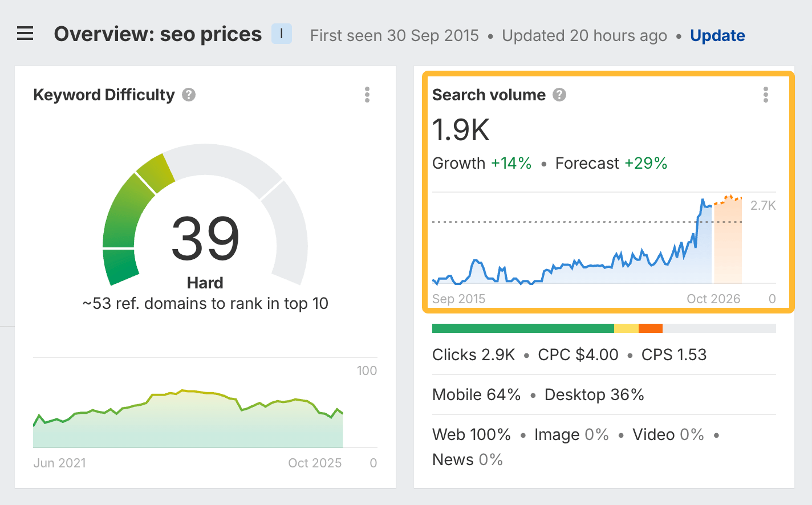Click the Search volume help icon
Image resolution: width=812 pixels, height=505 pixels.
pyautogui.click(x=559, y=95)
